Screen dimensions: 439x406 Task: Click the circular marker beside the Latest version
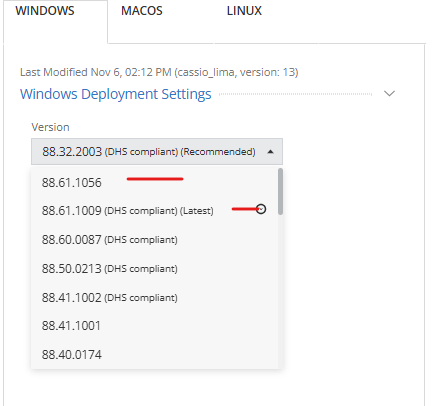pos(261,209)
